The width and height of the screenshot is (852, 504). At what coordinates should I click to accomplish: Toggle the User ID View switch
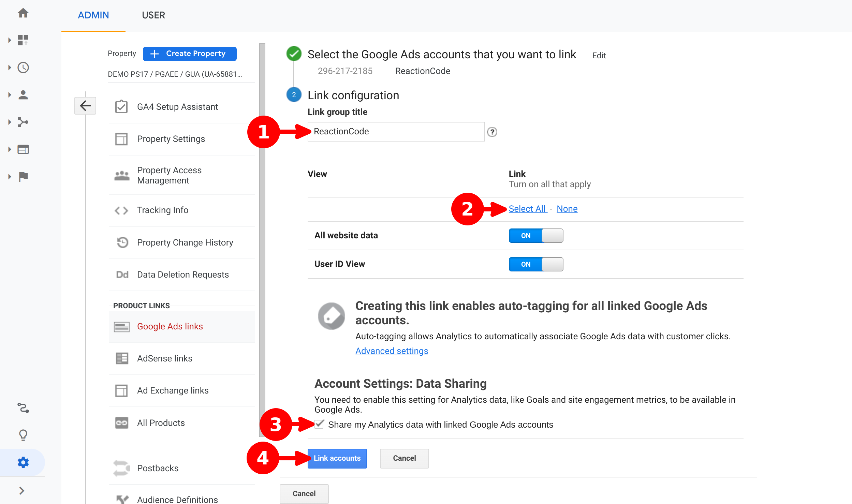[535, 264]
